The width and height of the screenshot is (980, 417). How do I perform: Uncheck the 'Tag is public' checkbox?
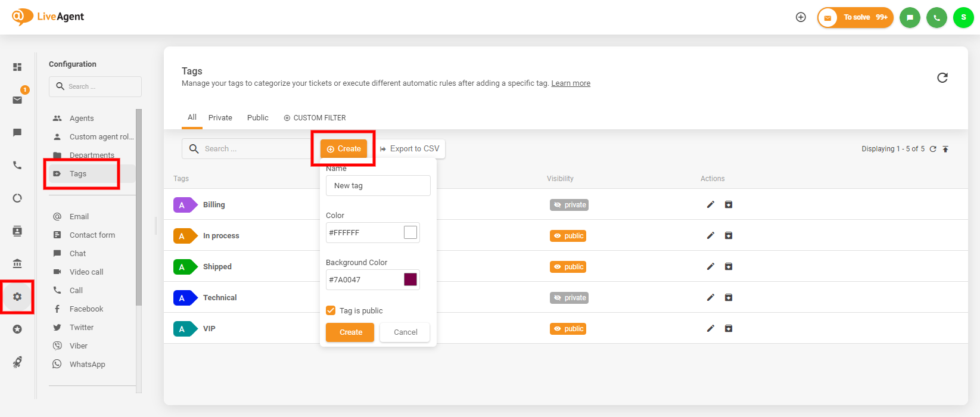(331, 310)
